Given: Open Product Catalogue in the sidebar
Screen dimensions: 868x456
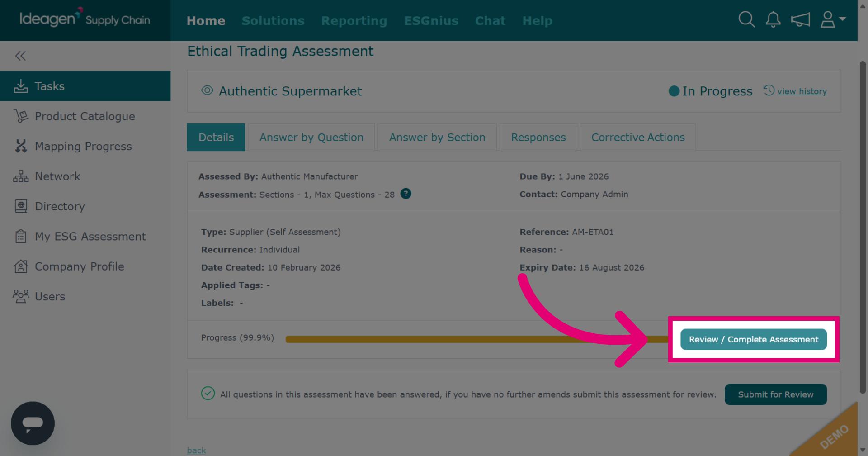Looking at the screenshot, I should tap(85, 116).
